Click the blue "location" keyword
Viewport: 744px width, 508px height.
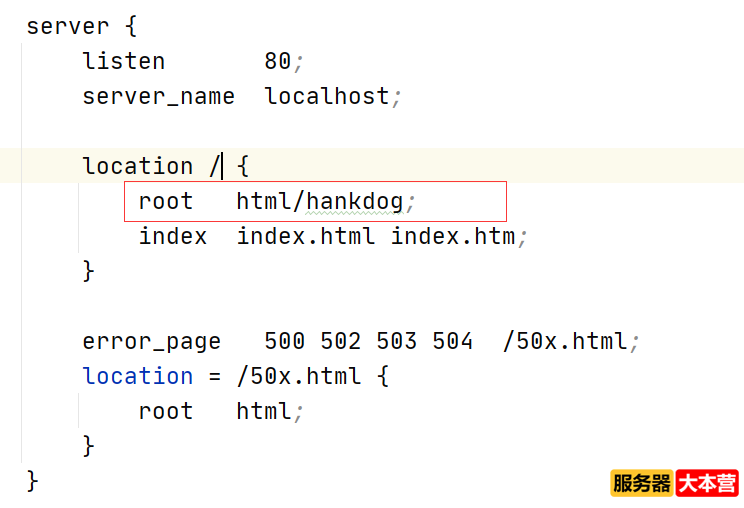click(x=137, y=376)
